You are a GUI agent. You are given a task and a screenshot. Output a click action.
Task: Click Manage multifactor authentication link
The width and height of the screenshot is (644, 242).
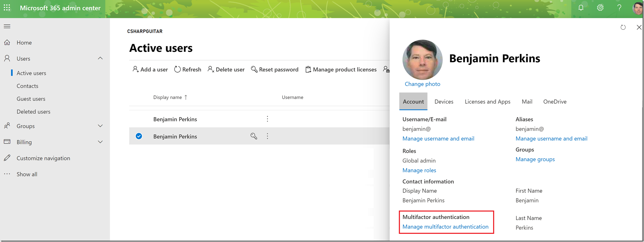point(445,227)
